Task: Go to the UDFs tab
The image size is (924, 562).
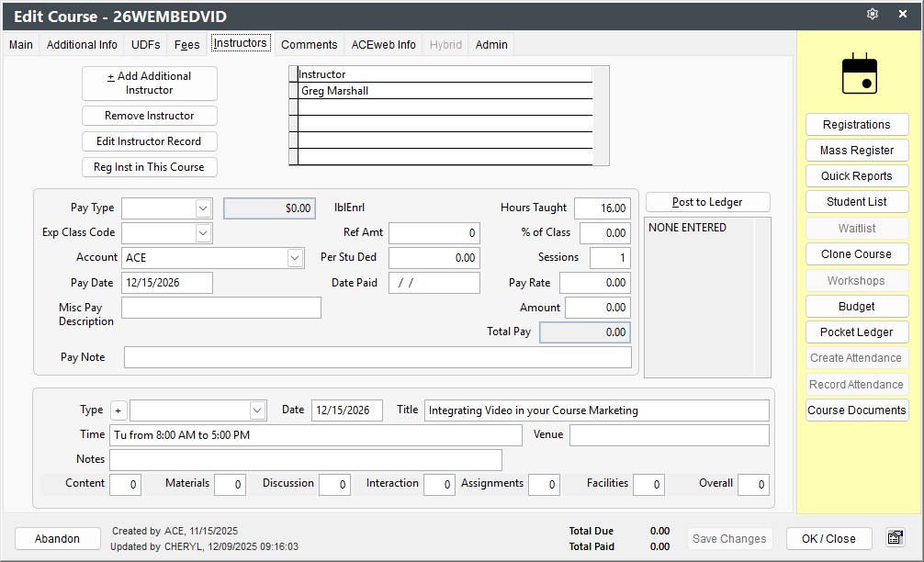Action: click(x=145, y=45)
